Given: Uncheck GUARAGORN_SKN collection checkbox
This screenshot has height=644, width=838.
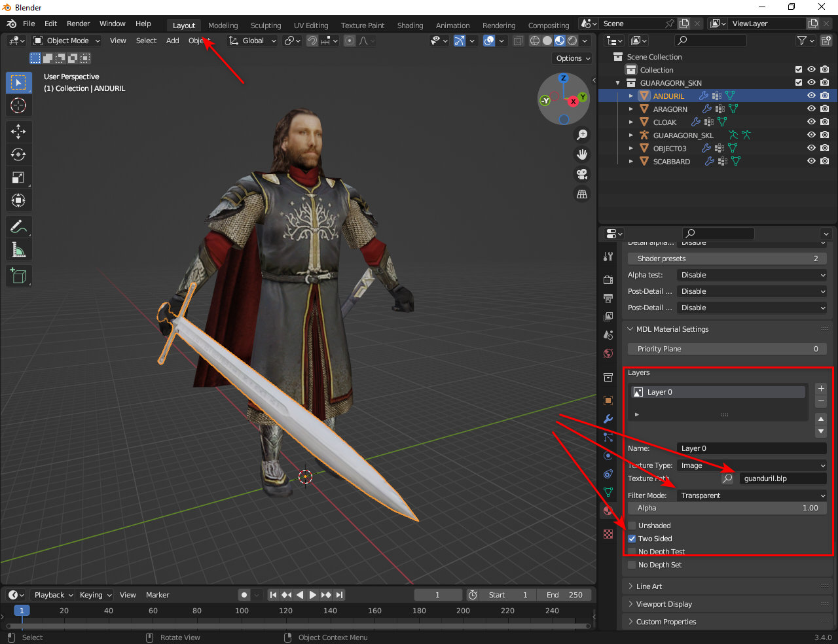Looking at the screenshot, I should (799, 82).
